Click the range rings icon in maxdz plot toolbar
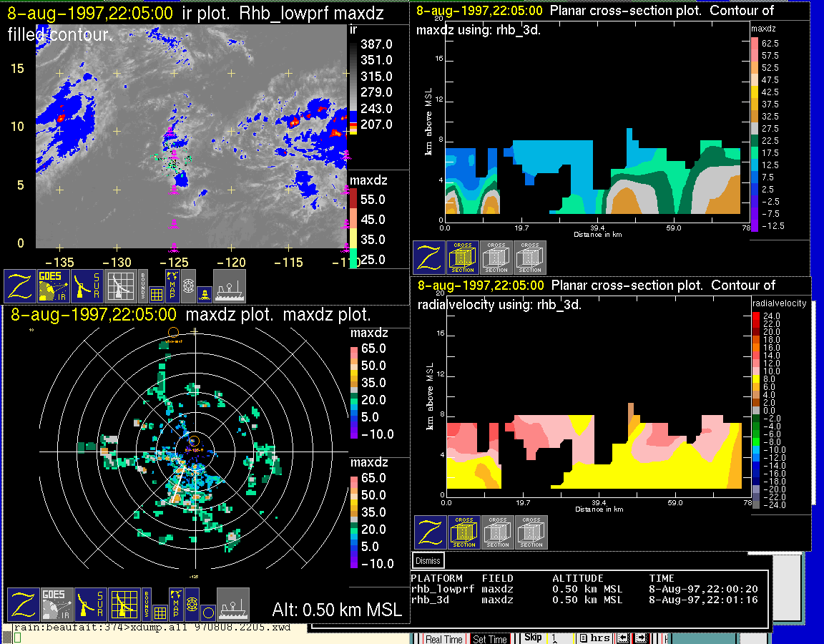Screen dimensions: 824x644 coord(191,605)
